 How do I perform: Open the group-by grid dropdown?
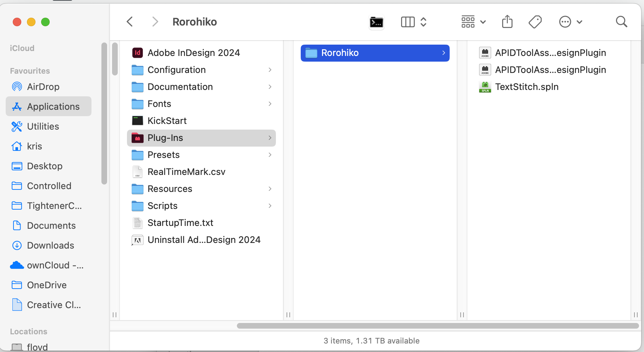point(473,22)
